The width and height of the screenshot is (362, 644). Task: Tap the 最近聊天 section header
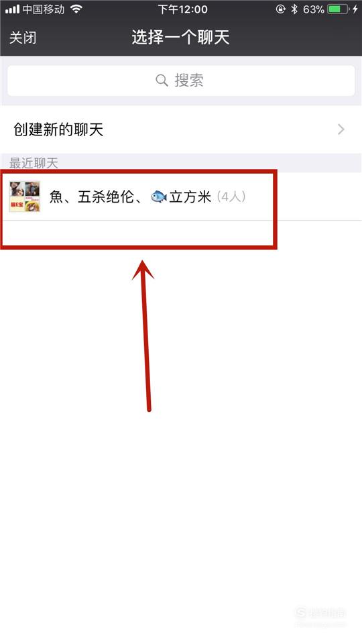34,163
